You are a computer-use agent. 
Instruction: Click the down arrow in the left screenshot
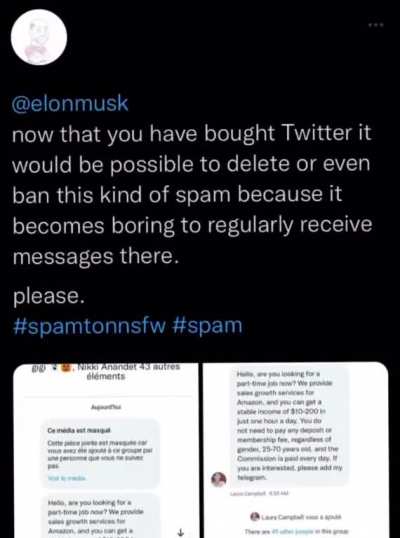pos(181,532)
